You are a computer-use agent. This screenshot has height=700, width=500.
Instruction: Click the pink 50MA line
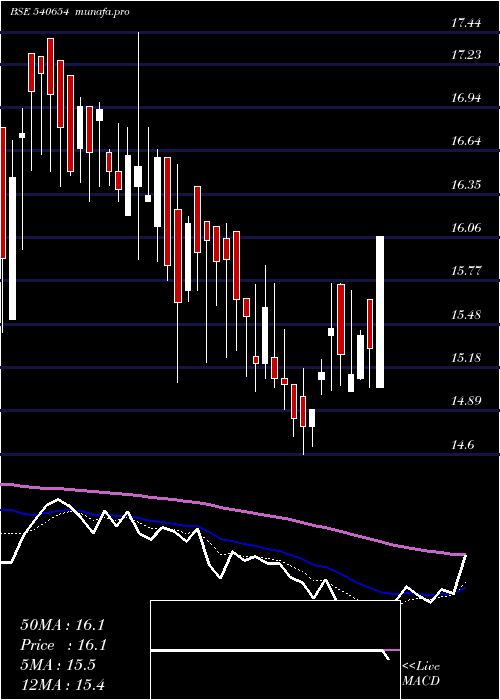[x=232, y=509]
